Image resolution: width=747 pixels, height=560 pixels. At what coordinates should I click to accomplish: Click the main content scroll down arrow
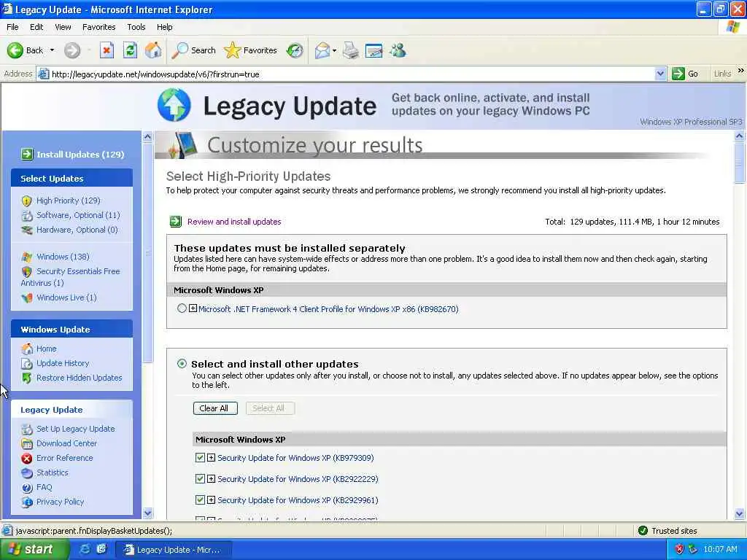pyautogui.click(x=740, y=514)
